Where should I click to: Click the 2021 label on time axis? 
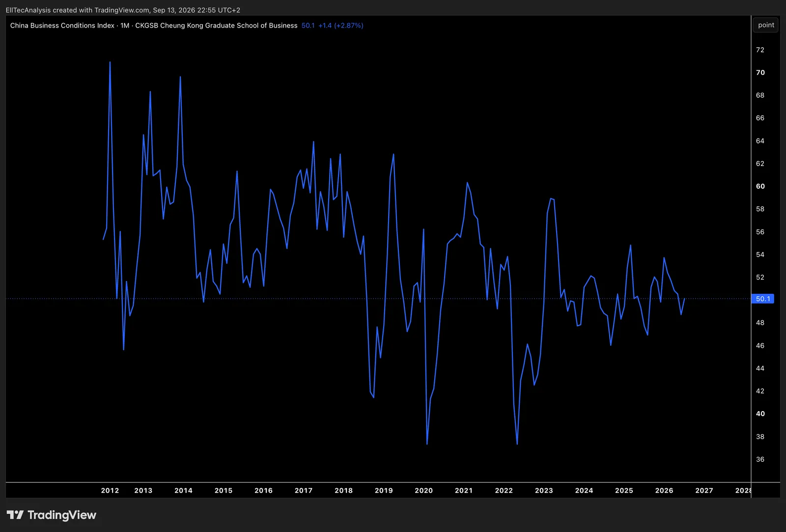tap(464, 490)
